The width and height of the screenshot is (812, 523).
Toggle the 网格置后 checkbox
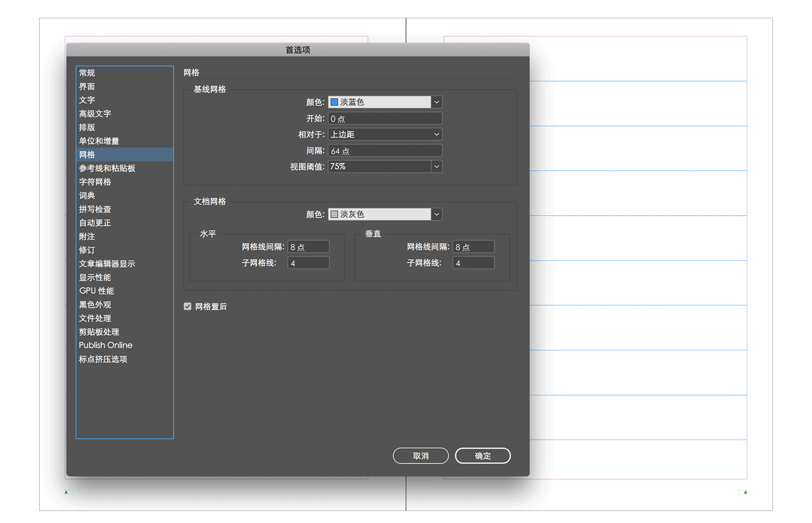click(187, 306)
